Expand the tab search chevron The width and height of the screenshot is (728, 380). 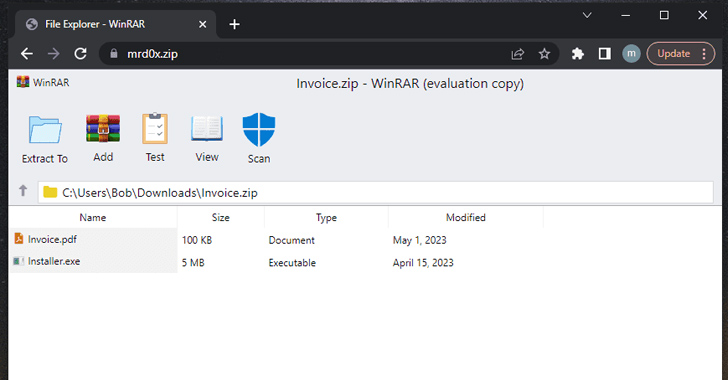(x=587, y=15)
